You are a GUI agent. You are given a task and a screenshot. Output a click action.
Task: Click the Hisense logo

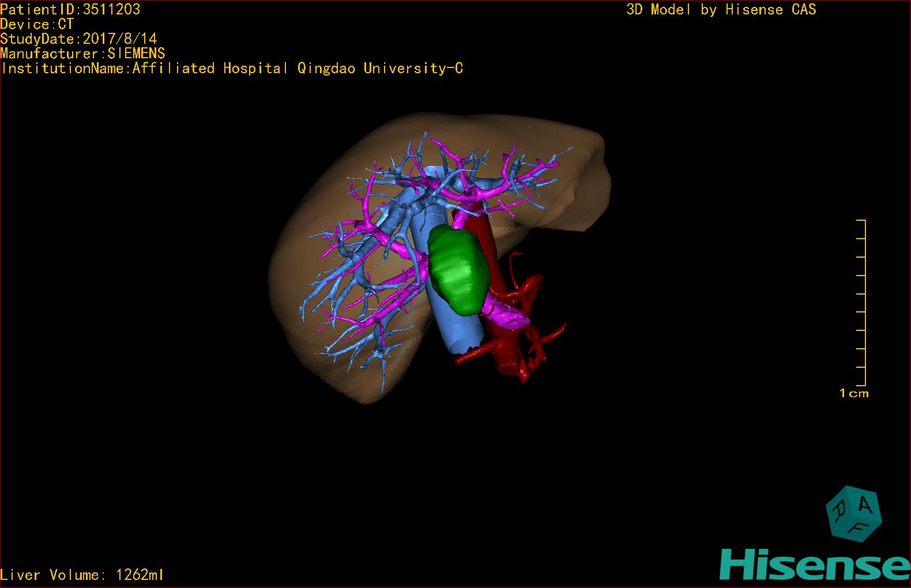click(x=815, y=564)
